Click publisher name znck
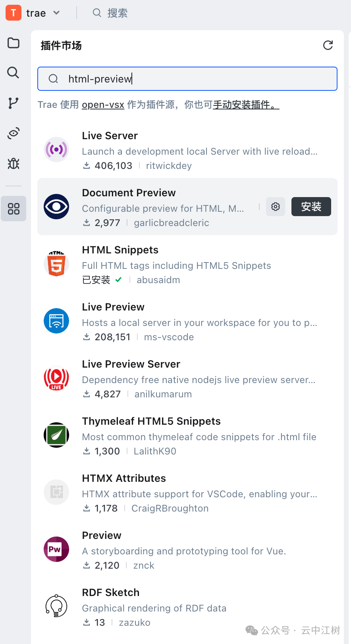 coord(144,565)
